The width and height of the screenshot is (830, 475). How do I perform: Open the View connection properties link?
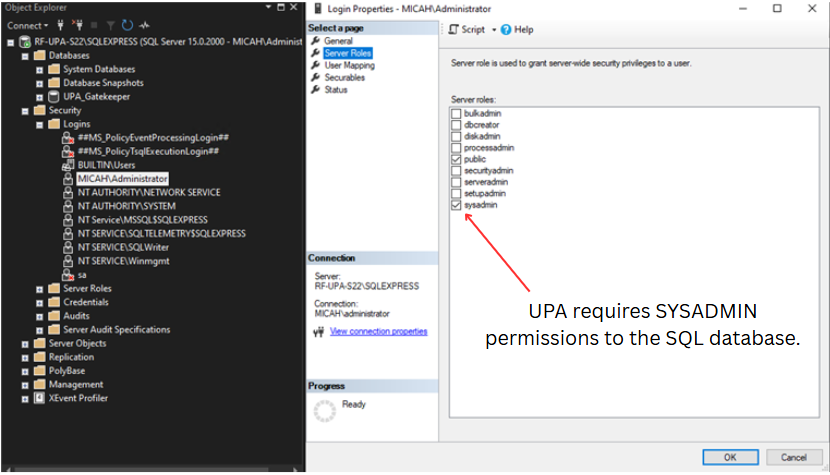point(378,331)
